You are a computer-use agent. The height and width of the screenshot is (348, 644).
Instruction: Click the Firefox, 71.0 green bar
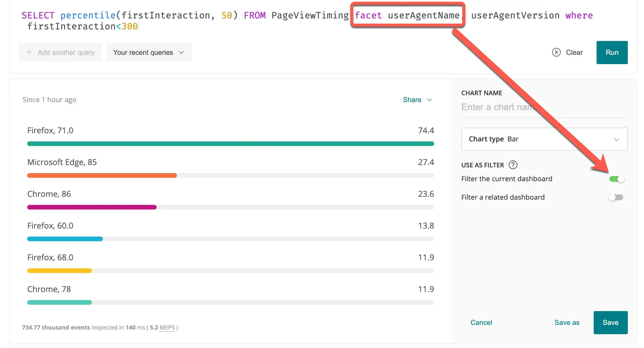230,144
